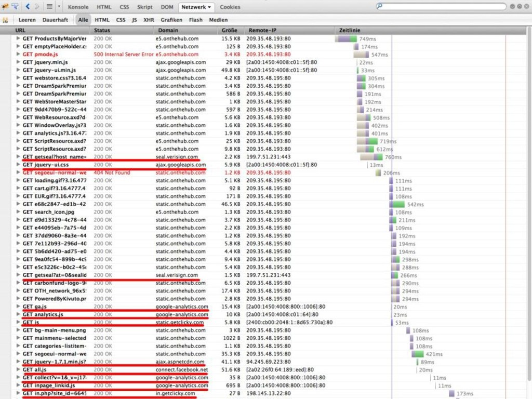This screenshot has height=399, width=532.
Task: Sort by the Domain column header
Action: coord(185,30)
